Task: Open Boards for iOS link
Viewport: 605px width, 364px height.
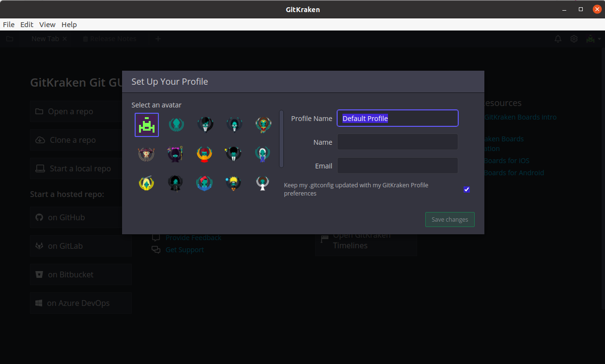Action: 507,161
